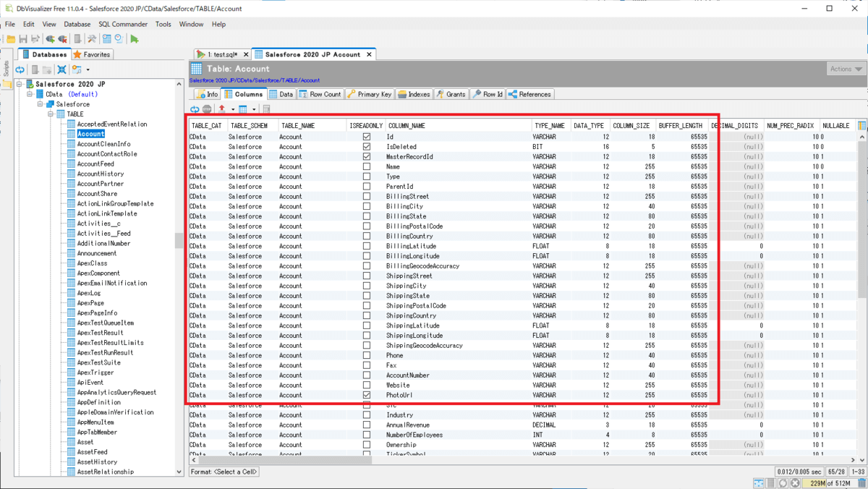Toggle ISREADONLY checkbox for PhotoUrl row
The height and width of the screenshot is (489, 868).
coord(367,395)
